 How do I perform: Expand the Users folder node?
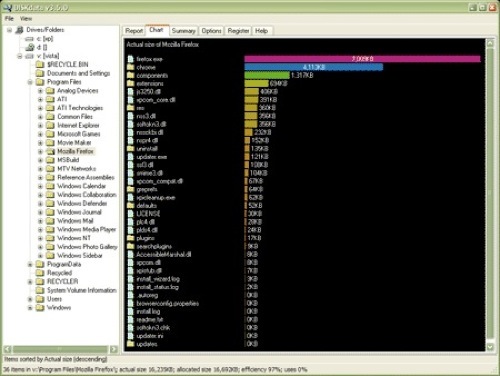pyautogui.click(x=30, y=299)
